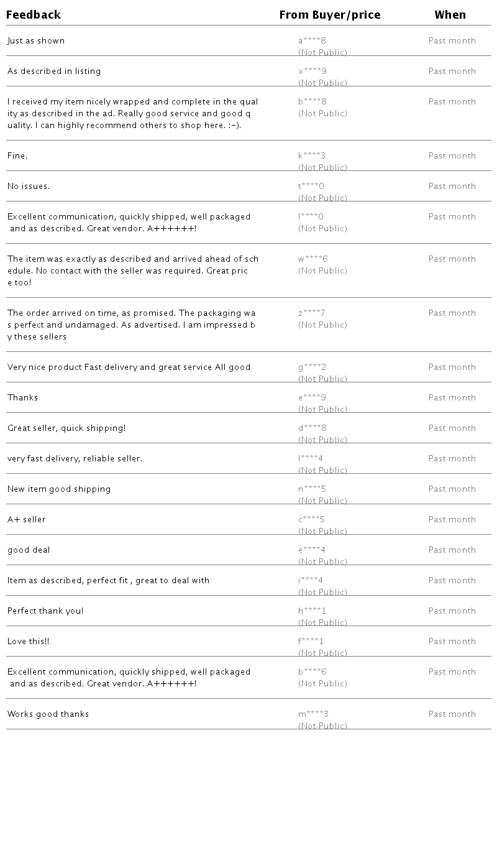Image resolution: width=497 pixels, height=868 pixels.
Task: Click the 'No issues.' feedback comment
Action: (29, 187)
